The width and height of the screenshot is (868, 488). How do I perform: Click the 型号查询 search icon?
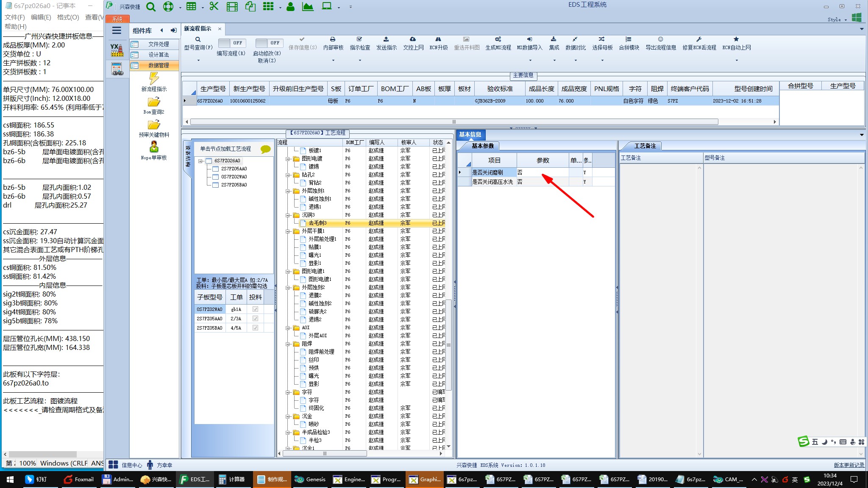(x=198, y=39)
